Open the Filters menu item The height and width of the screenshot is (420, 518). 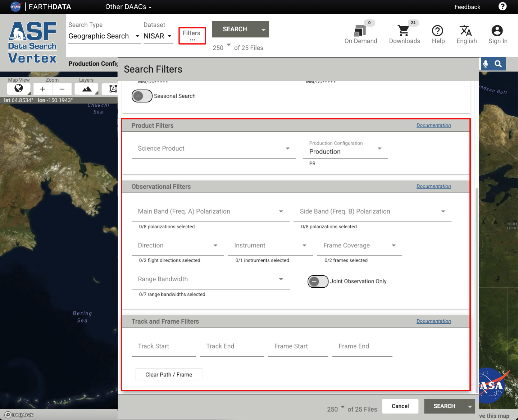pyautogui.click(x=192, y=35)
